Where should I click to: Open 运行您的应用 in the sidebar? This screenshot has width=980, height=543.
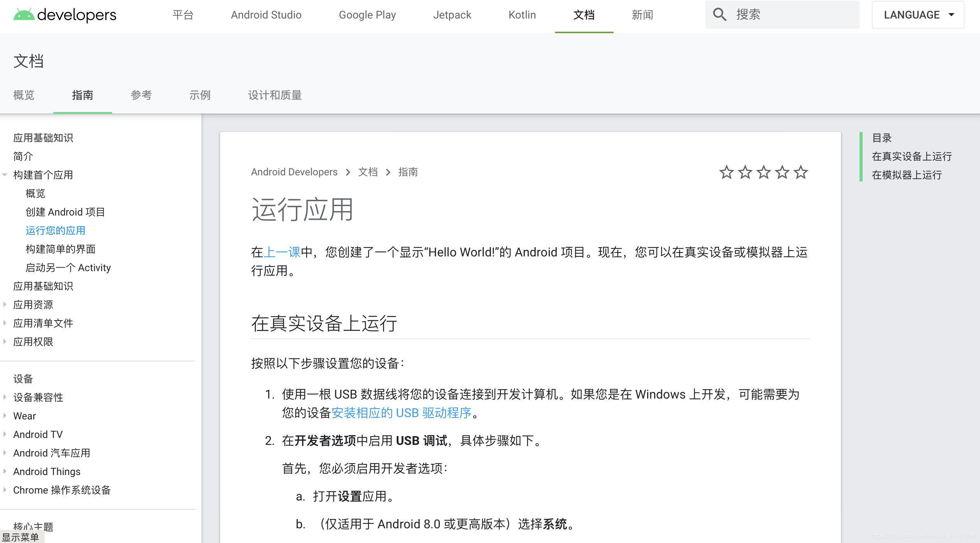pos(56,231)
